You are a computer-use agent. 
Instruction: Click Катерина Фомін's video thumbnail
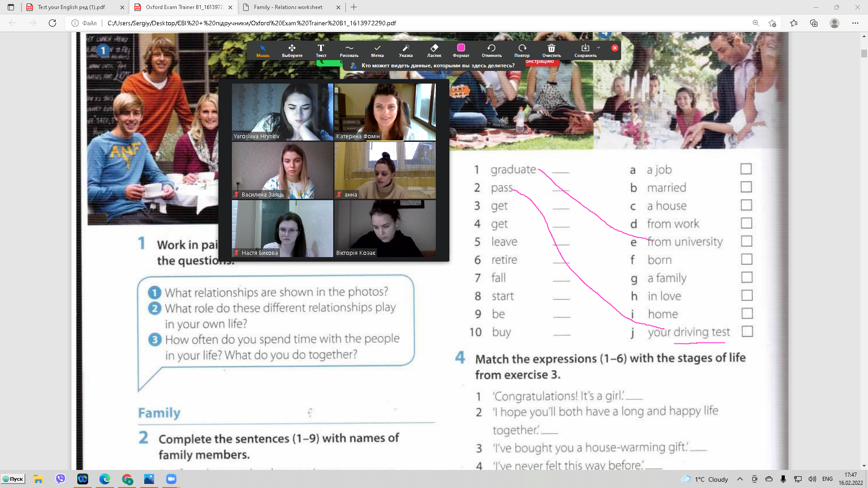click(385, 112)
